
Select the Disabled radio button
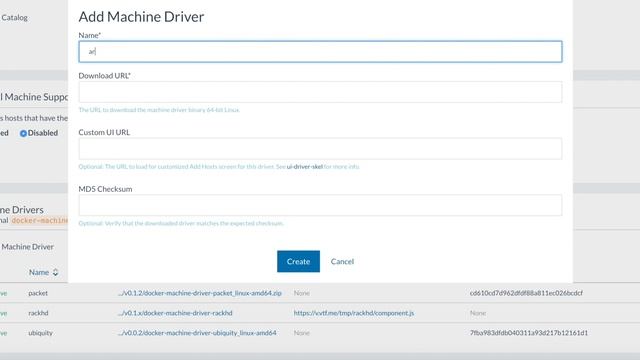pos(23,133)
